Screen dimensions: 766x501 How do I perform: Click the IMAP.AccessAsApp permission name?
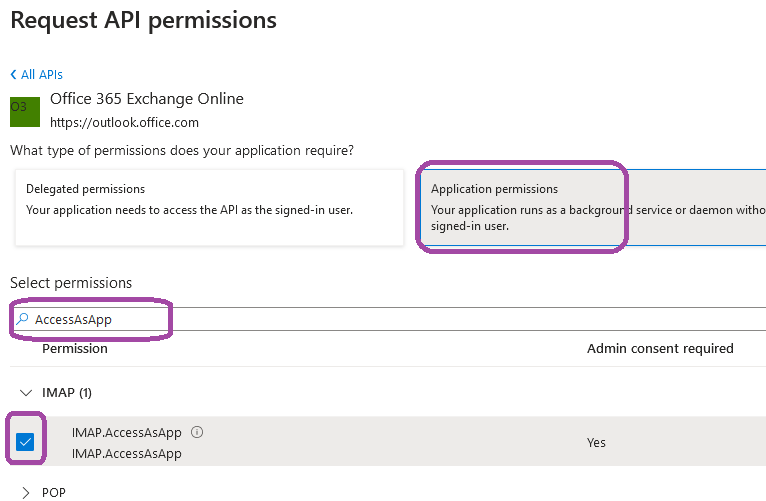127,433
